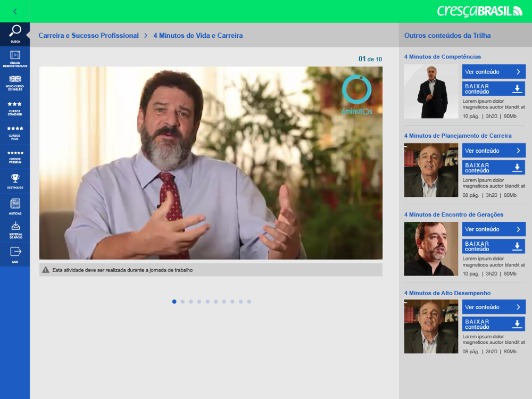
Task: Click Ver conteúdo for Encontro de Gerações
Action: click(x=494, y=229)
